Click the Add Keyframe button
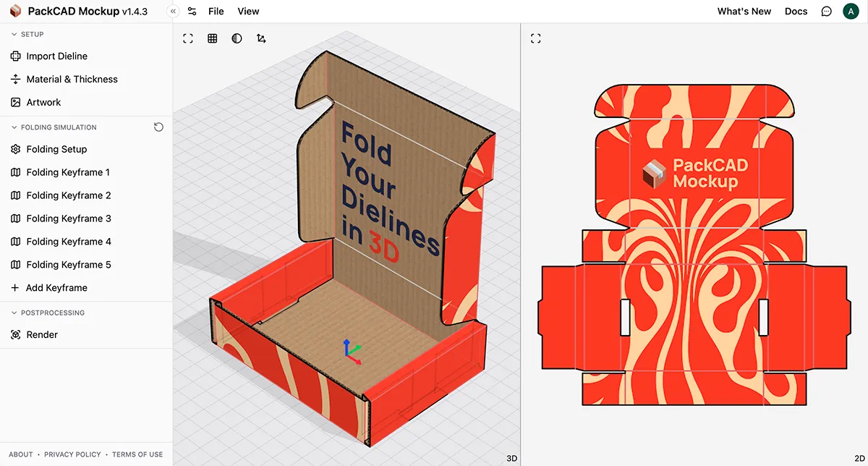Viewport: 868px width, 466px height. 49,288
